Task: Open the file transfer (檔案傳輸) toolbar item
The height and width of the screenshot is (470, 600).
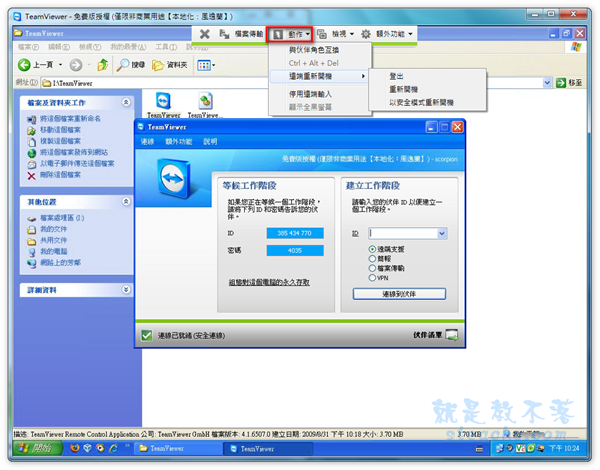Action: [x=241, y=34]
